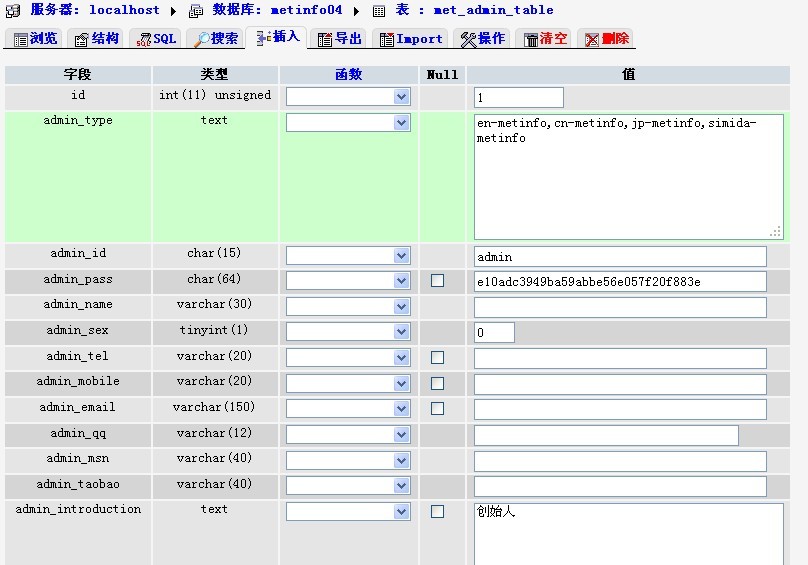Click the SQL tab's query icon

[x=144, y=40]
